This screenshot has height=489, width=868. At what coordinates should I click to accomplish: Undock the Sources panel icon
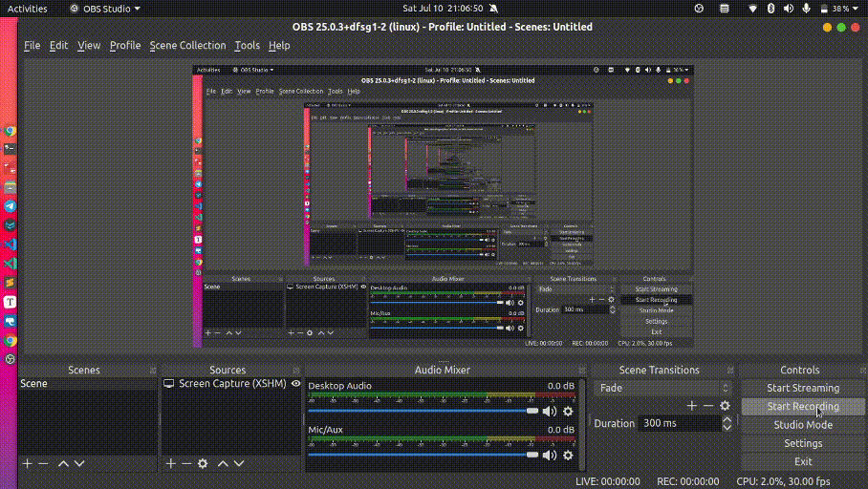(296, 370)
